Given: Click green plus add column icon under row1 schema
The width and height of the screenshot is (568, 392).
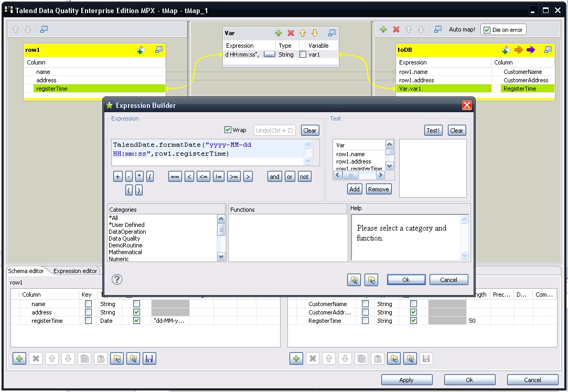Looking at the screenshot, I should coord(19,358).
